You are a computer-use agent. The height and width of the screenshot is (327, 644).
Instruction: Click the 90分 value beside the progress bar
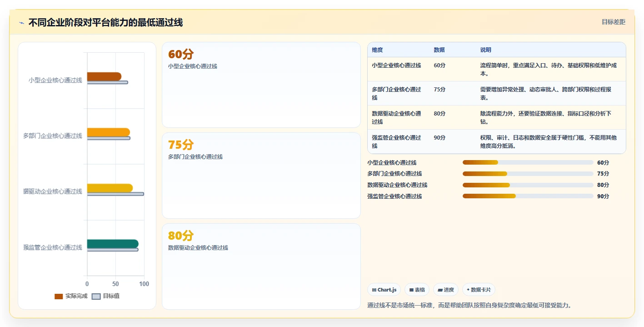[603, 196]
